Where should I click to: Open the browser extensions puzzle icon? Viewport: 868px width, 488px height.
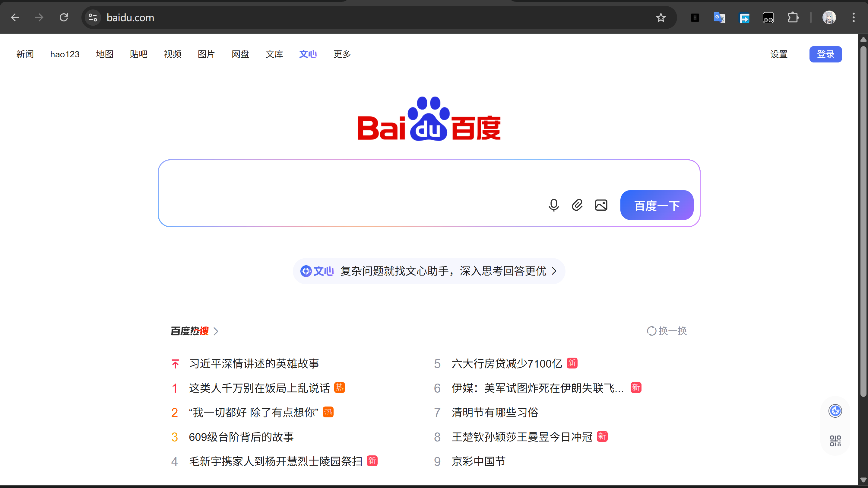(x=793, y=18)
